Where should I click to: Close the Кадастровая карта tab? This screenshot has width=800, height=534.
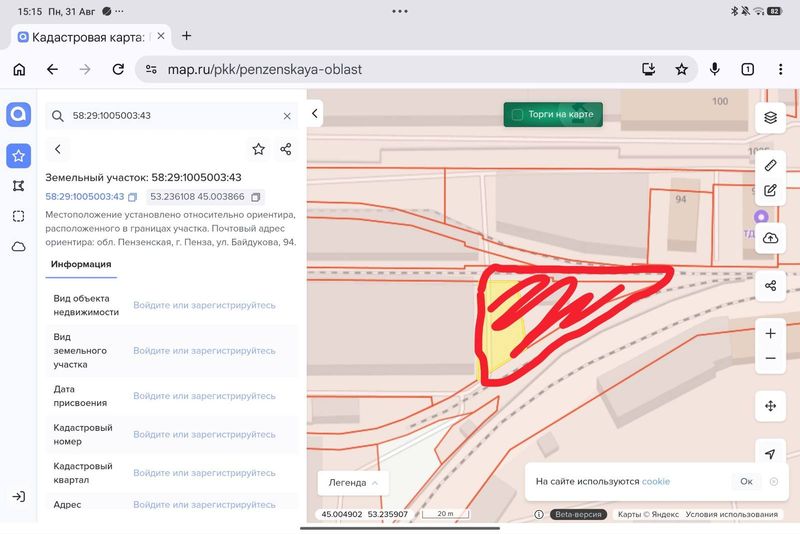[x=161, y=36]
